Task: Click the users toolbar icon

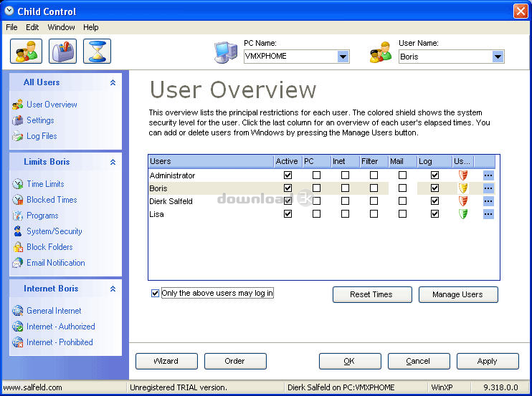Action: (27, 52)
